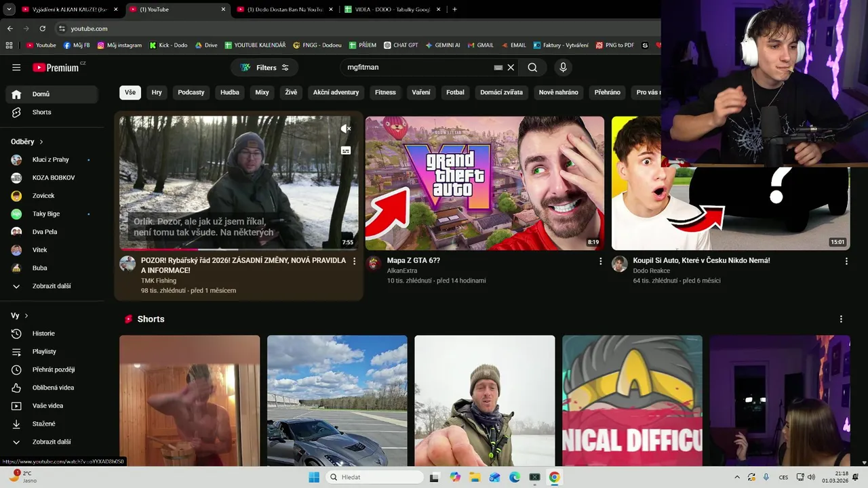Expand the Vy list with Zobrazit další
This screenshot has height=488, width=868.
pyautogui.click(x=52, y=442)
